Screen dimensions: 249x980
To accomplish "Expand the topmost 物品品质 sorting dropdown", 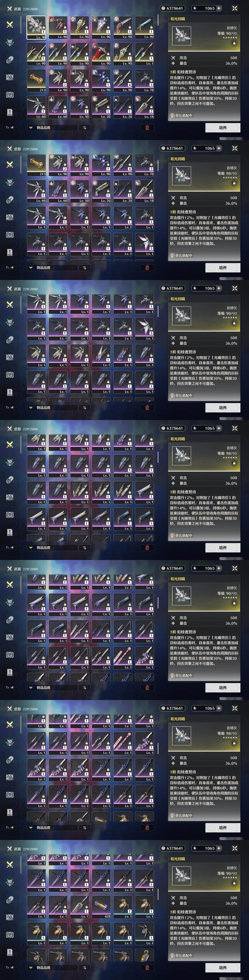I will click(x=52, y=127).
